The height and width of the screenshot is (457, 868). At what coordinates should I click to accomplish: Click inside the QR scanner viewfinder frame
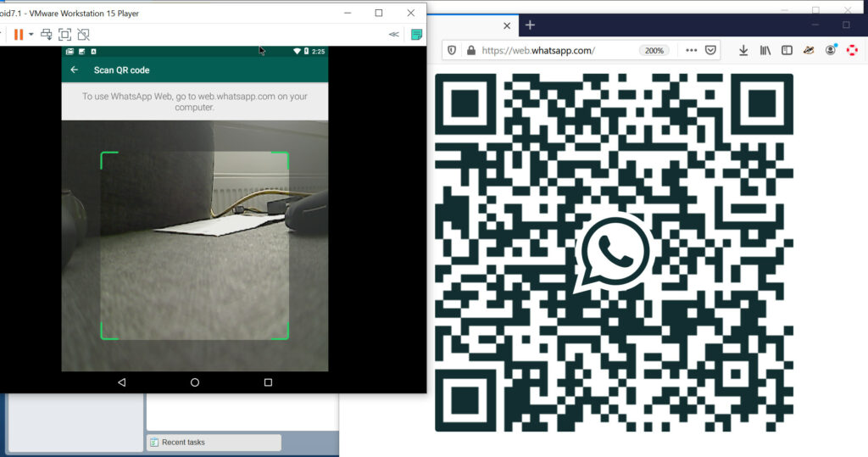point(194,245)
